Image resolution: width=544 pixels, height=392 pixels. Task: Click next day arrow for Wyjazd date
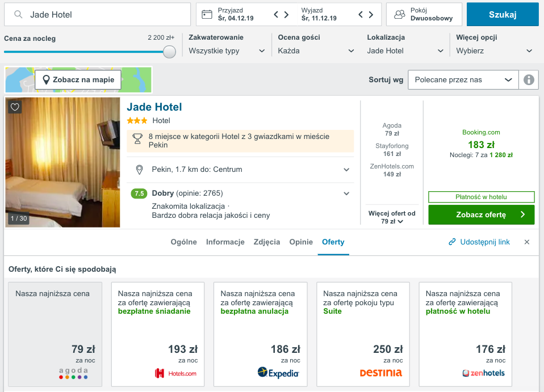click(x=371, y=15)
